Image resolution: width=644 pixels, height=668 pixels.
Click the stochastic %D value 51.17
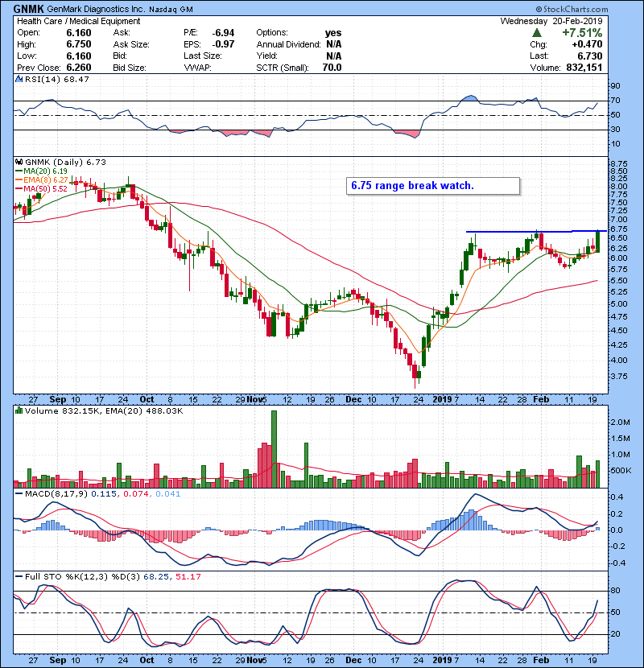(x=188, y=576)
